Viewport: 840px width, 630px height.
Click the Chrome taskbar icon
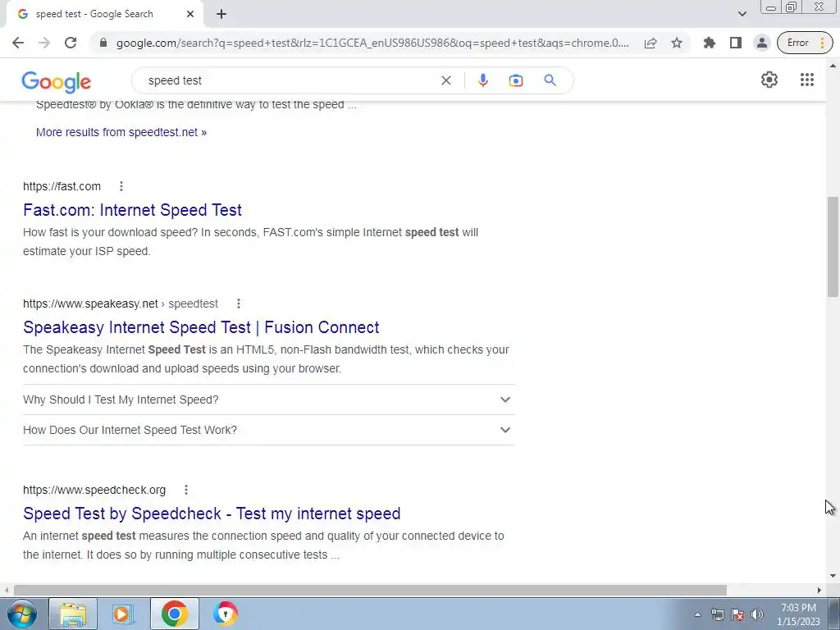pos(174,614)
